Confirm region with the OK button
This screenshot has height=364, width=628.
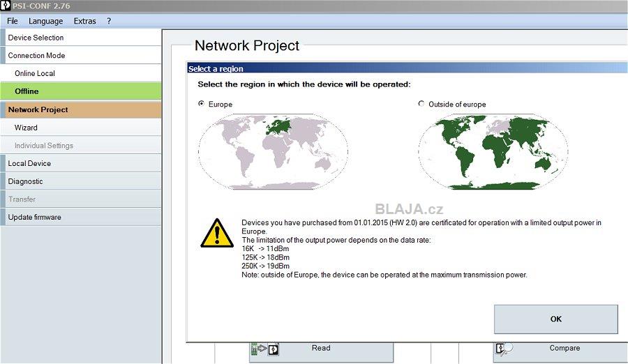tap(556, 319)
